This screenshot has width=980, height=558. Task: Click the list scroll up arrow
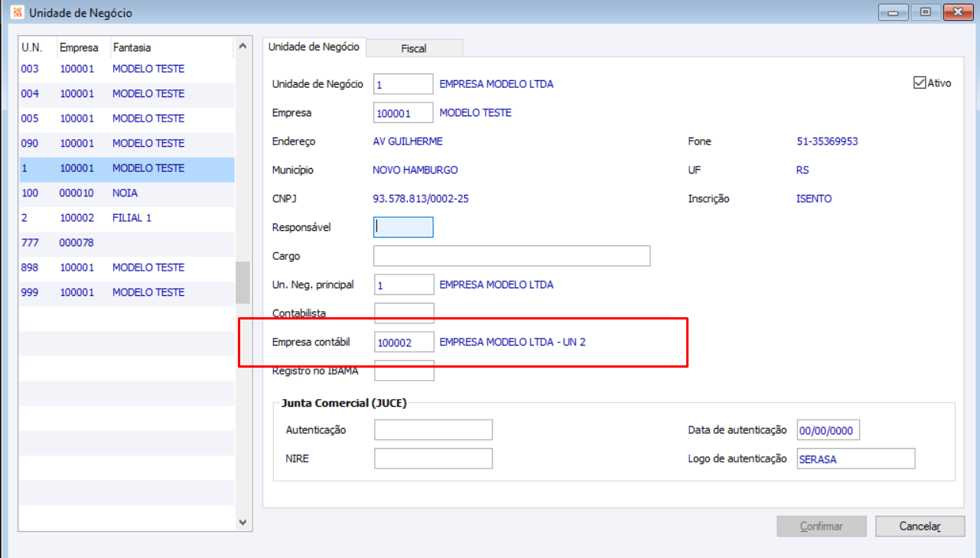click(243, 47)
